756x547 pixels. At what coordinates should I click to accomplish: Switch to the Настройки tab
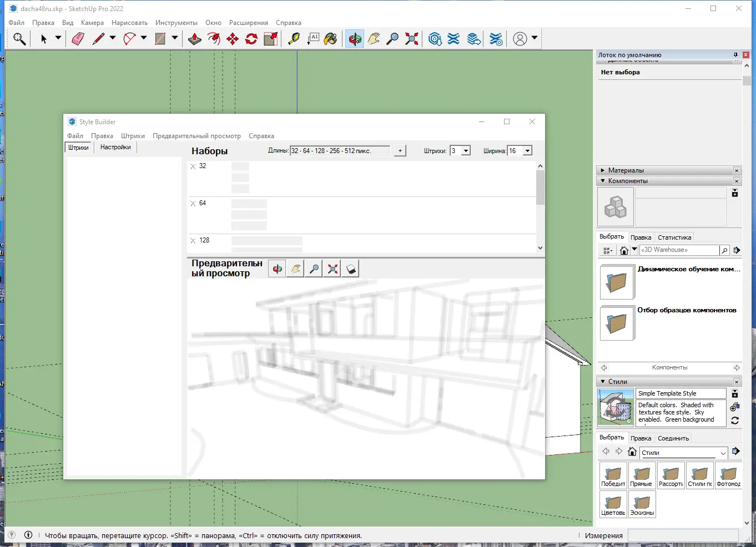[115, 148]
